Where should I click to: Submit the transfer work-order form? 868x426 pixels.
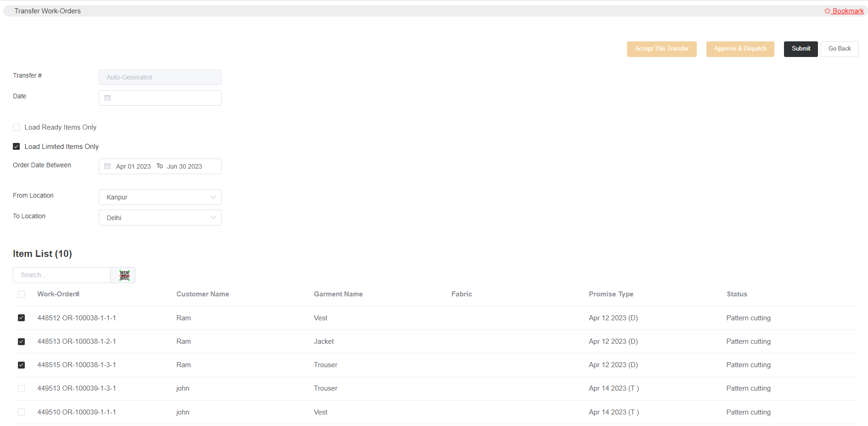(x=801, y=49)
